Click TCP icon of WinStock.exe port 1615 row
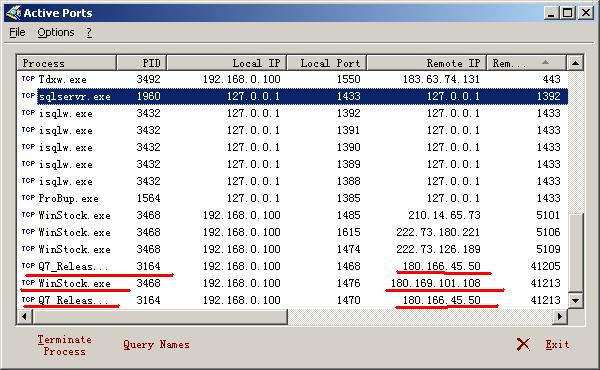600x370 pixels. (28, 231)
